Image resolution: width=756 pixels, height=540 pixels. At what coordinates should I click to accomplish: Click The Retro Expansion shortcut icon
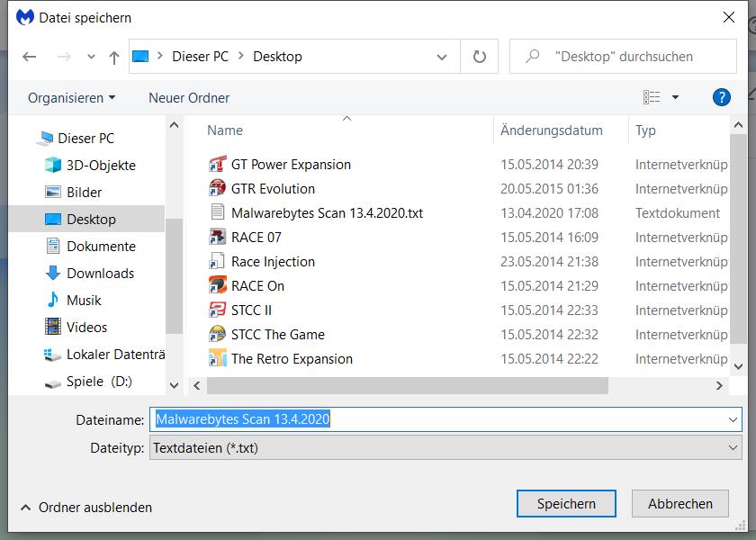(218, 359)
